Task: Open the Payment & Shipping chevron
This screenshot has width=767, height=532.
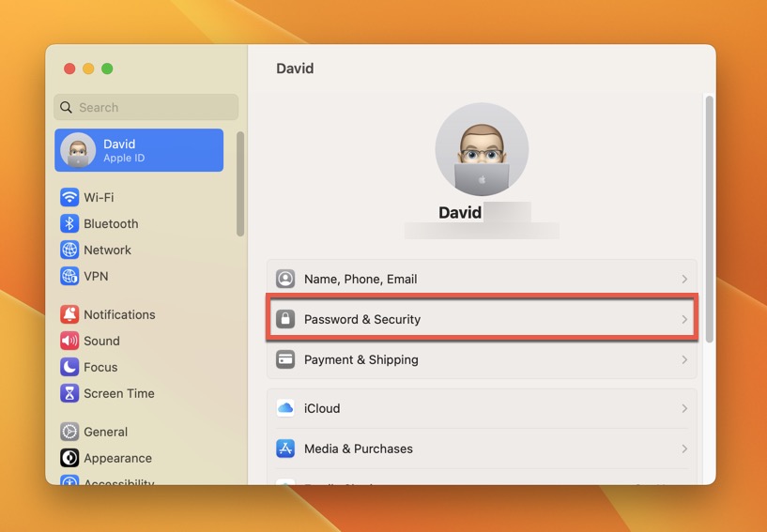Action: (x=684, y=360)
